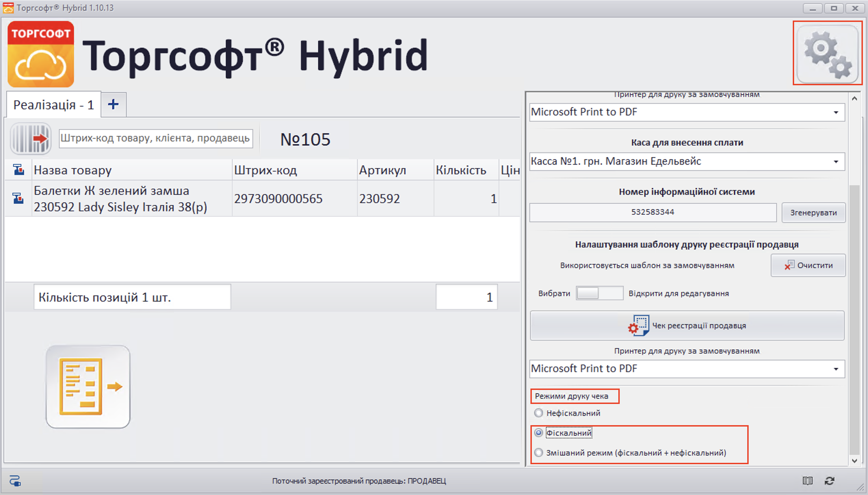Screen dimensions: 868x495
Task: Expand the lower Microsoft Print to PDF dropdown
Action: point(836,369)
